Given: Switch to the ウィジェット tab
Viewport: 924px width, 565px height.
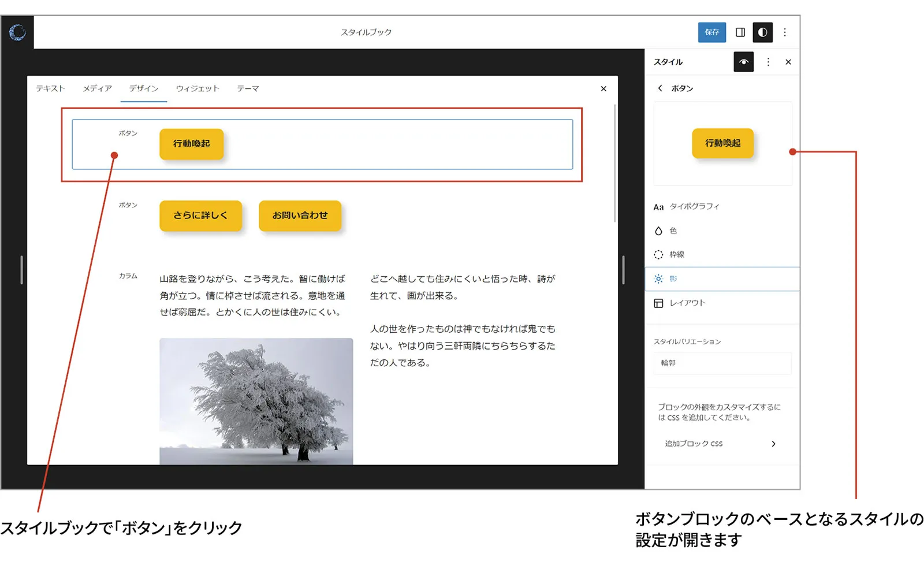Looking at the screenshot, I should tap(197, 88).
